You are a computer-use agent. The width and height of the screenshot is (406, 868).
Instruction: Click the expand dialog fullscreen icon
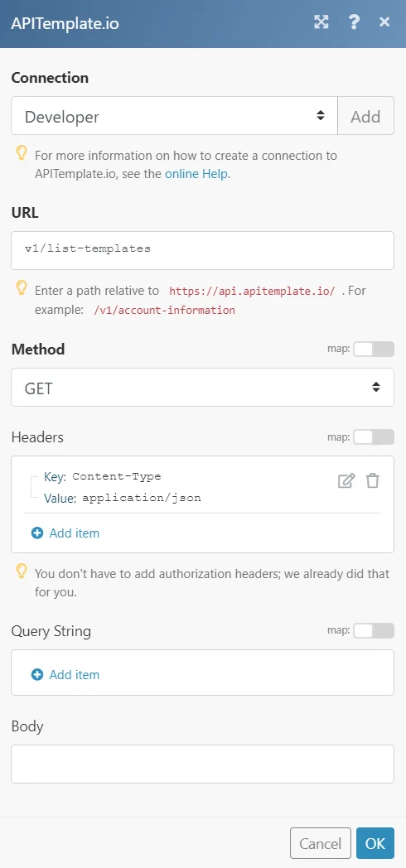pos(321,22)
